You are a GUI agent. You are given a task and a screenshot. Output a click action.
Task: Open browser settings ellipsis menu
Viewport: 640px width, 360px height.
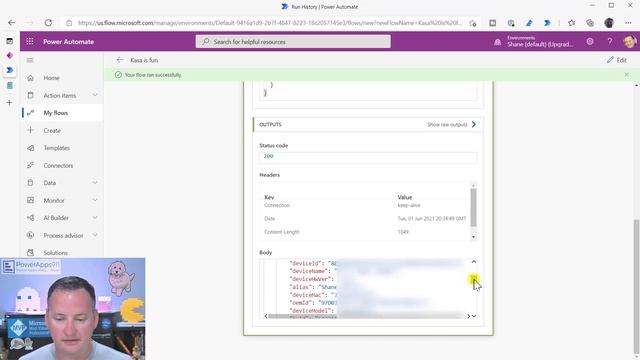tap(628, 23)
